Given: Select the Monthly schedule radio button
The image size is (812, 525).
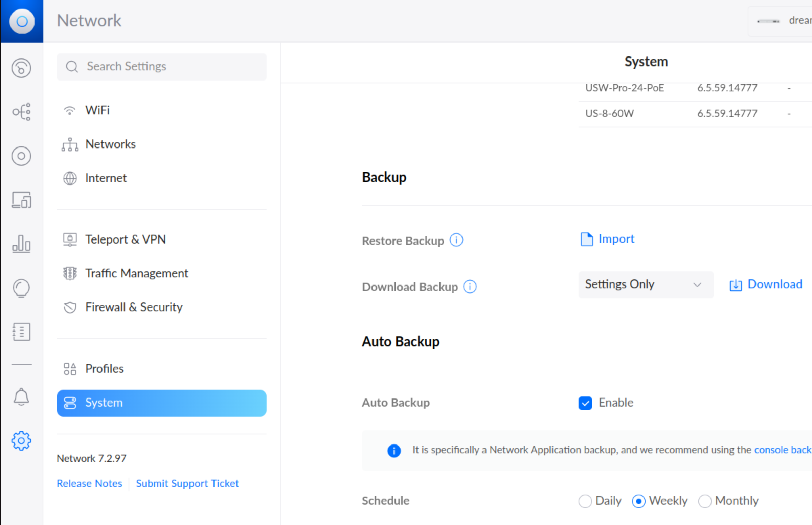Looking at the screenshot, I should [x=705, y=501].
